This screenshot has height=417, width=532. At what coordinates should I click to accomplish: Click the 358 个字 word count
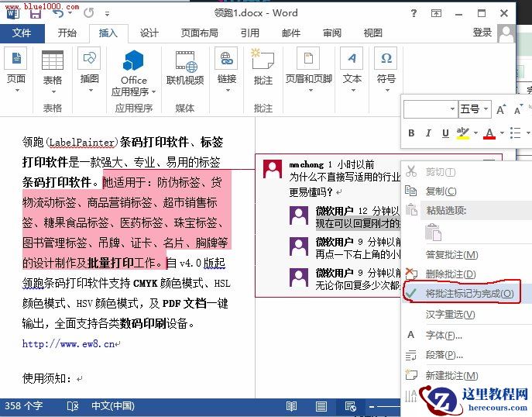coord(23,406)
